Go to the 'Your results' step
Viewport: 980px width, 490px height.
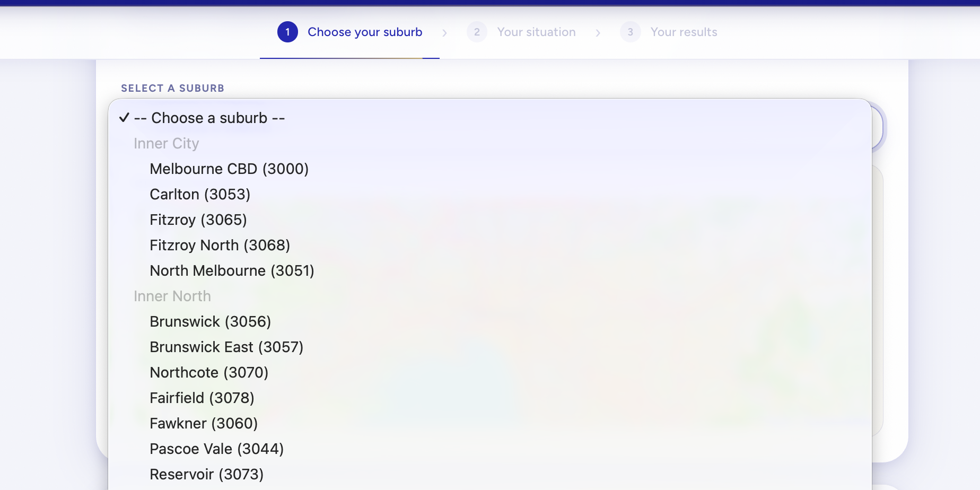click(669, 32)
